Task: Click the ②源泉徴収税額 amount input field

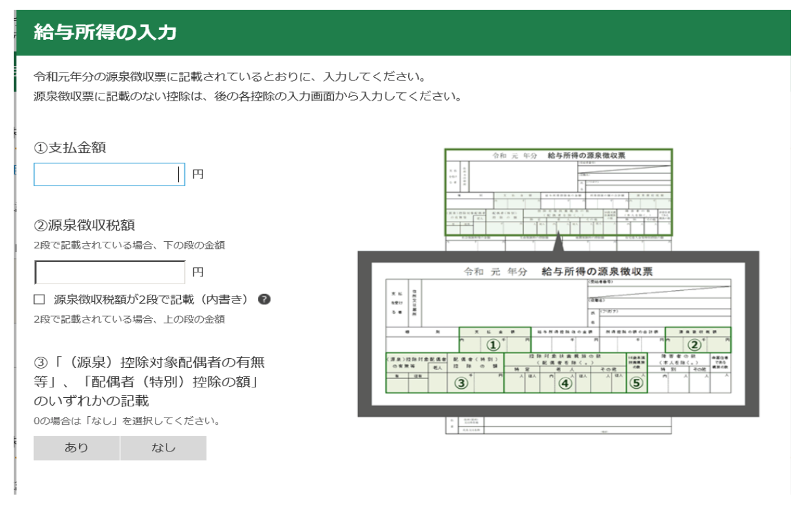Action: 110,272
